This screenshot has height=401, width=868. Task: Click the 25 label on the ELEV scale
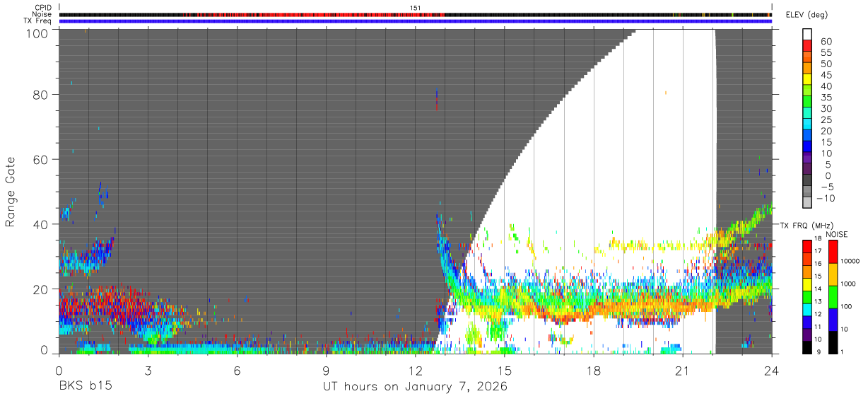[x=826, y=120]
